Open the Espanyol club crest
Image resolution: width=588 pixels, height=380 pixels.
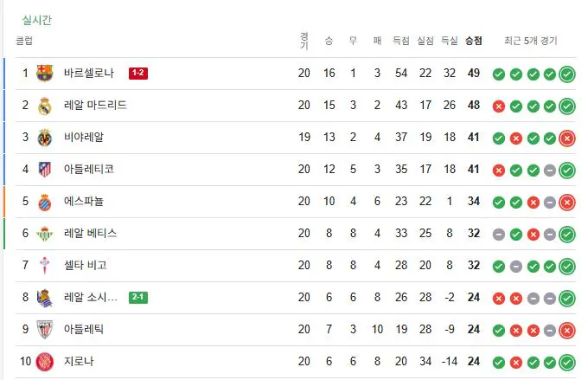[x=45, y=202]
